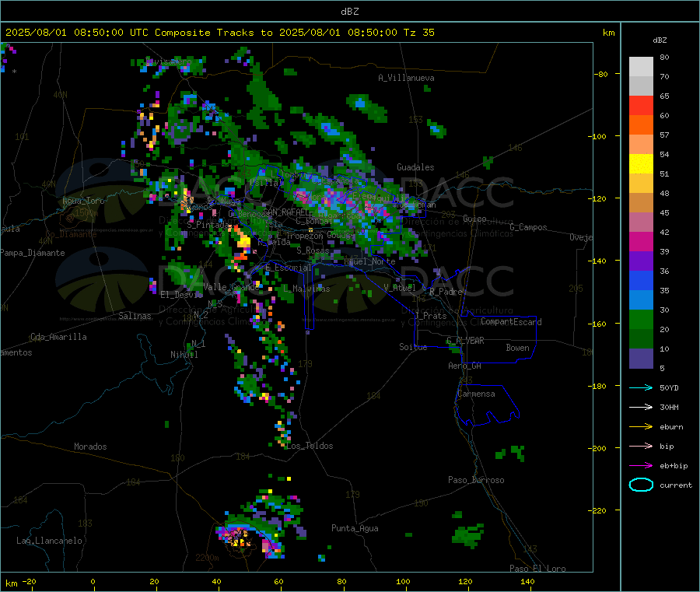This screenshot has width=700, height=592.
Task: Click the eburn yellow arrow legend icon
Action: point(641,427)
